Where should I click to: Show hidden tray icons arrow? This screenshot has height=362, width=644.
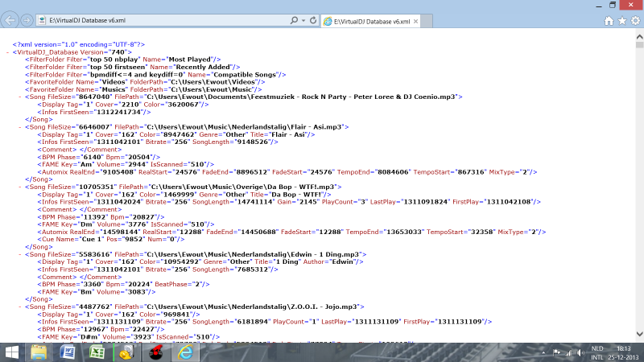point(543,352)
